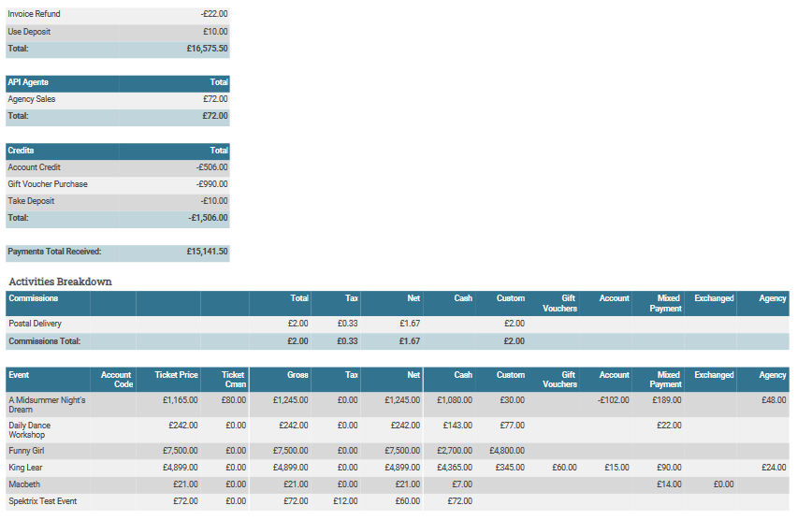Image resolution: width=812 pixels, height=520 pixels.
Task: Click the £4,365.00 cash value
Action: pyautogui.click(x=455, y=468)
